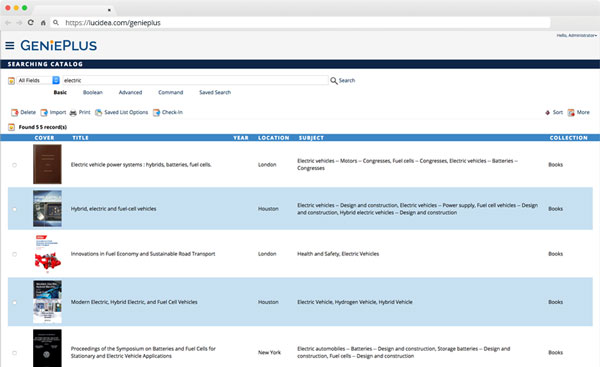Select the Proceedings of the Symposium row radio
Screen dimensions: 600x367
coord(15,353)
